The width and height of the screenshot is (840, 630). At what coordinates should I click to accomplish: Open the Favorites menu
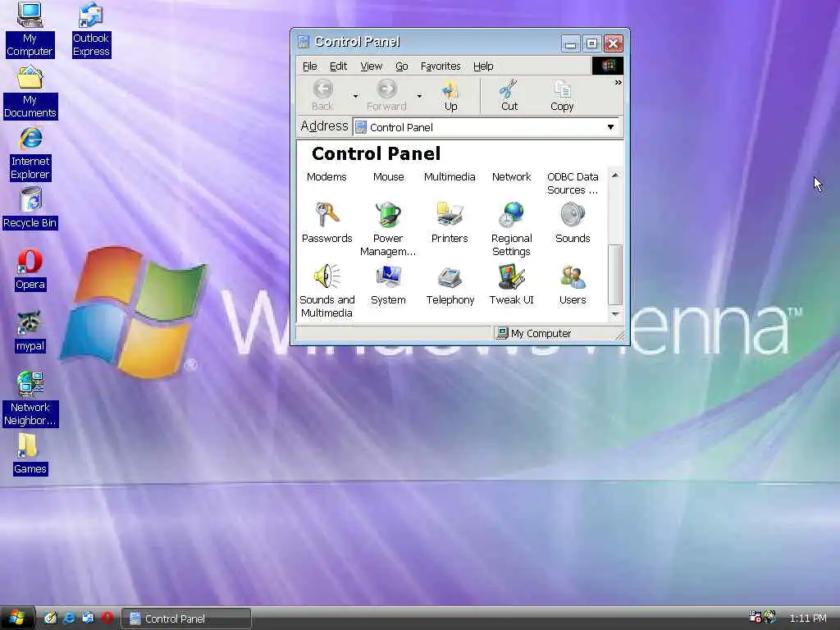(x=441, y=66)
